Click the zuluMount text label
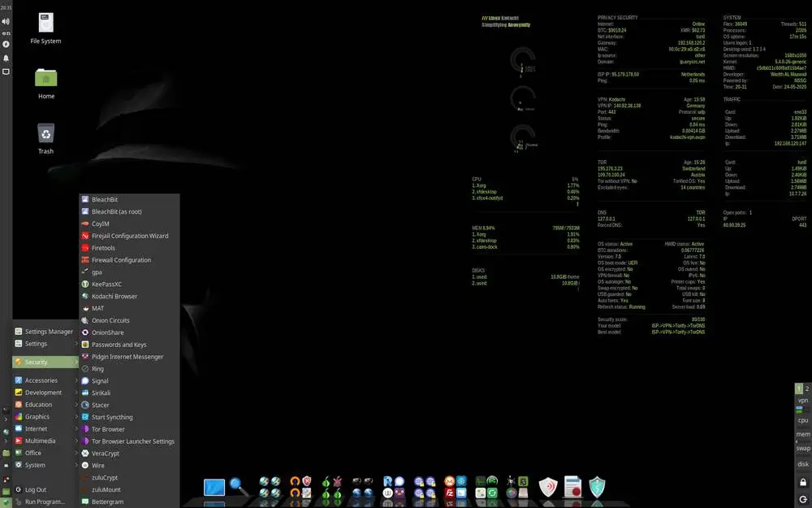 point(106,489)
